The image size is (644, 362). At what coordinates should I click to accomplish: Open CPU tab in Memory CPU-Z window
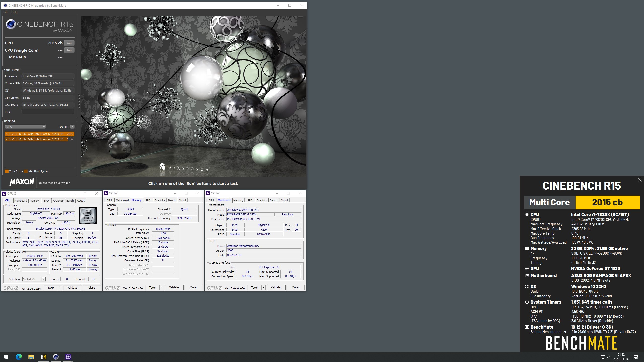point(109,200)
